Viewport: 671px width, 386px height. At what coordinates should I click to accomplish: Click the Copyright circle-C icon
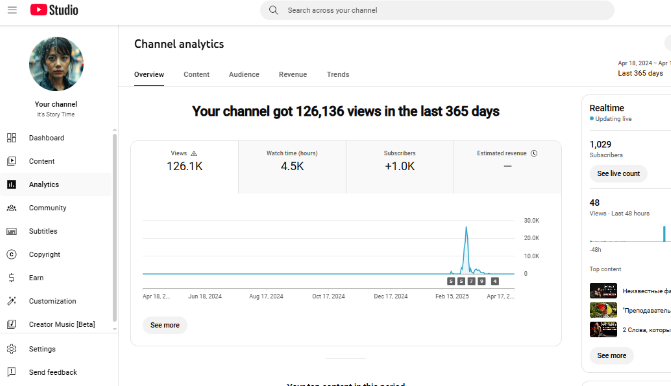click(12, 254)
